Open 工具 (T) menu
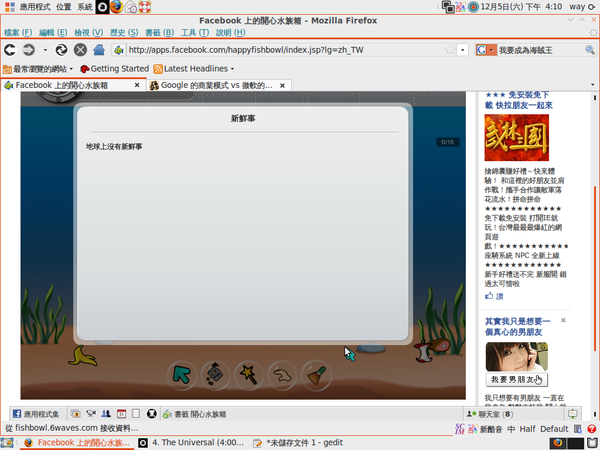 point(195,33)
